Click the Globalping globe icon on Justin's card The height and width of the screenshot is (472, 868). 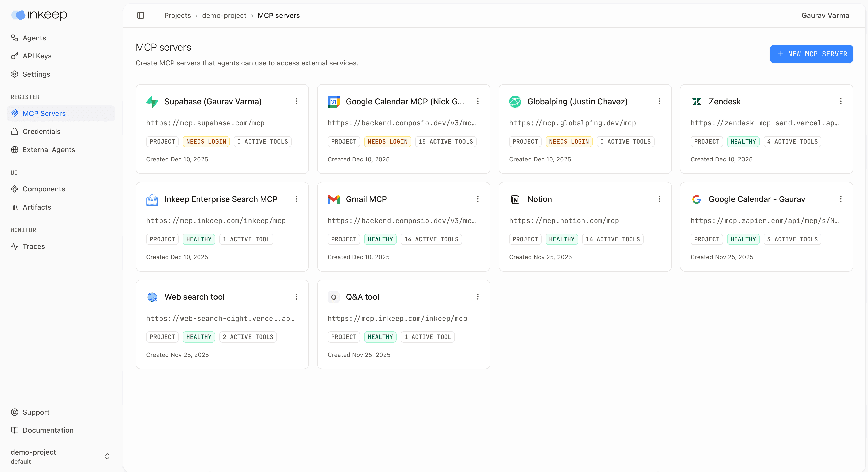click(x=515, y=102)
